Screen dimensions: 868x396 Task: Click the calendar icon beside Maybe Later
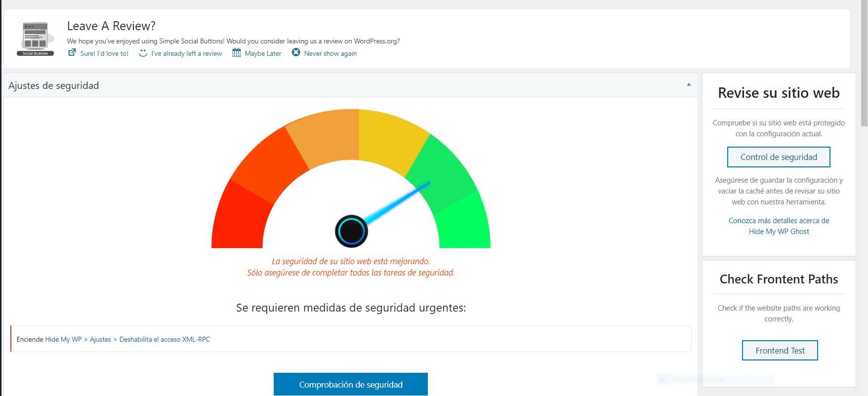(237, 52)
